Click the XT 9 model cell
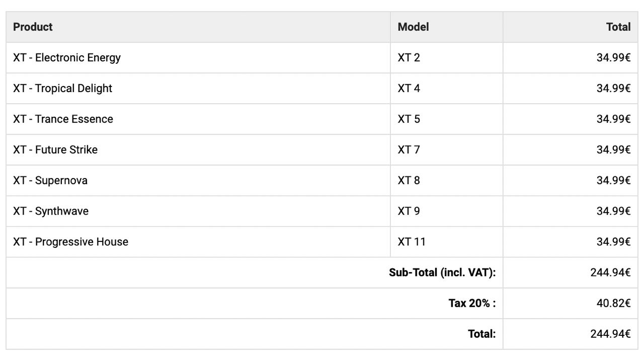Screen dimensions: 644x360 click(447, 211)
